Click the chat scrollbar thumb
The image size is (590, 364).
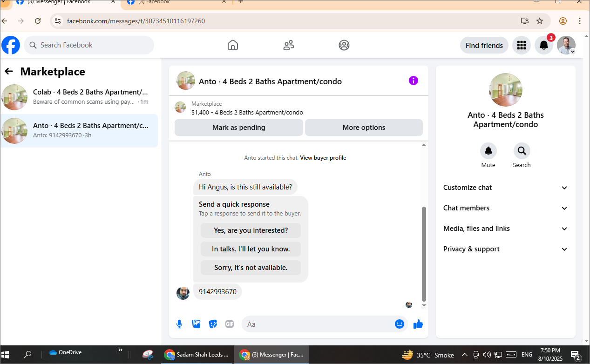tap(424, 254)
